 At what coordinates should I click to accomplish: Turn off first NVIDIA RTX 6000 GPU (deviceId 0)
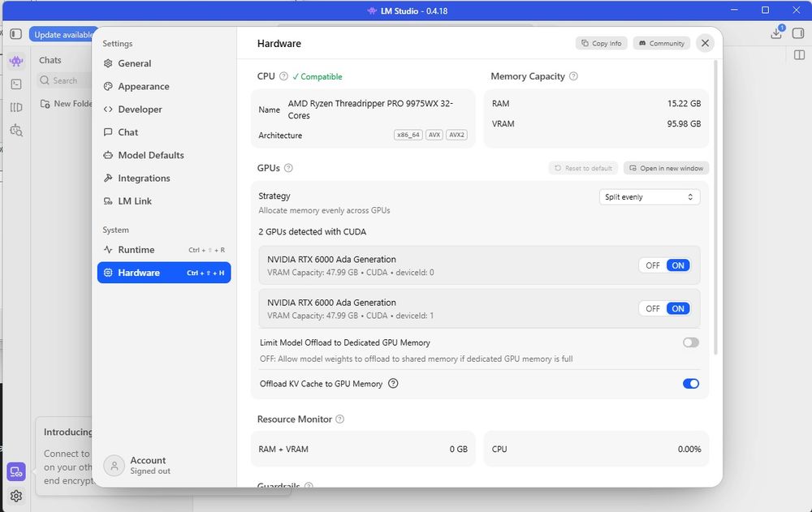point(653,265)
